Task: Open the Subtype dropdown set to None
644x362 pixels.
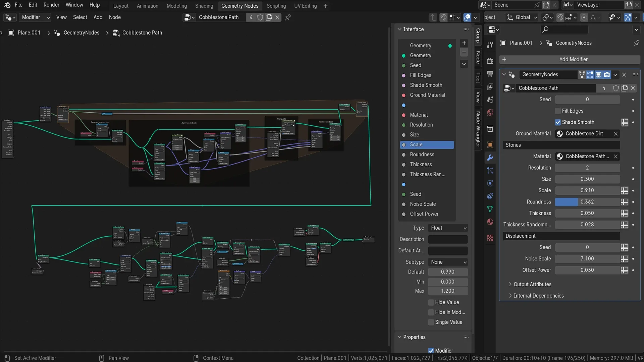Action: click(x=448, y=262)
